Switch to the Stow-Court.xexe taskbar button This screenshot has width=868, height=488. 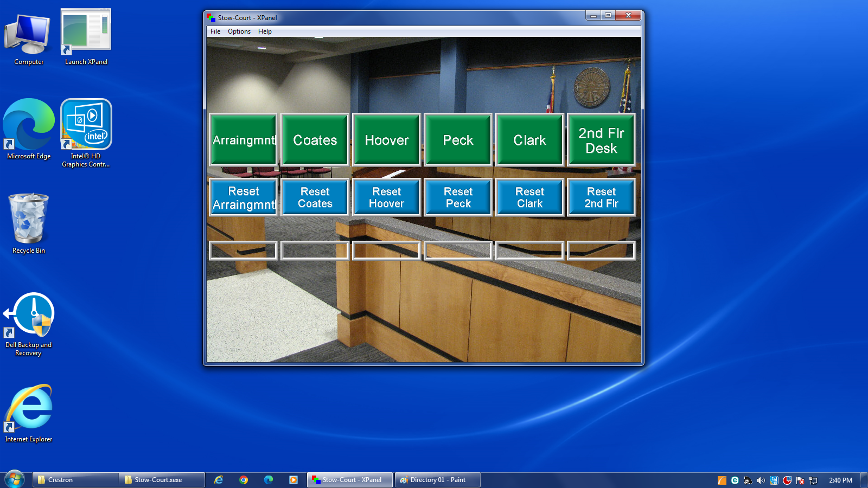162,480
